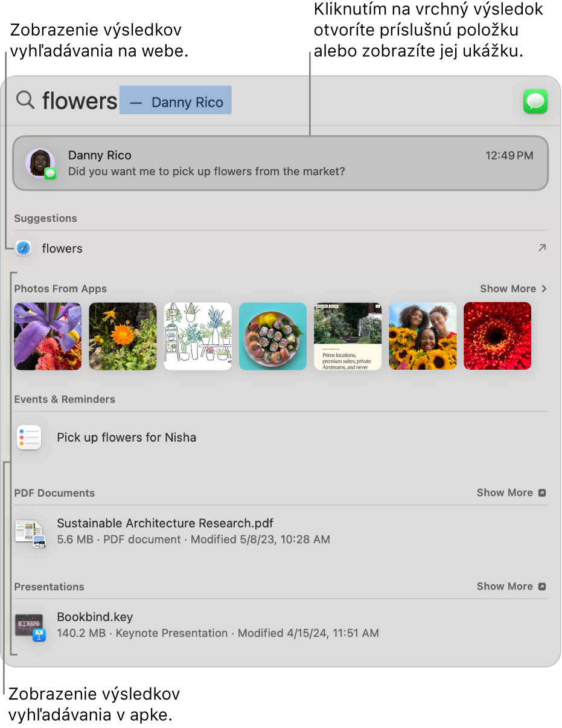Open the sushi plate photo thumbnail

coord(273,336)
